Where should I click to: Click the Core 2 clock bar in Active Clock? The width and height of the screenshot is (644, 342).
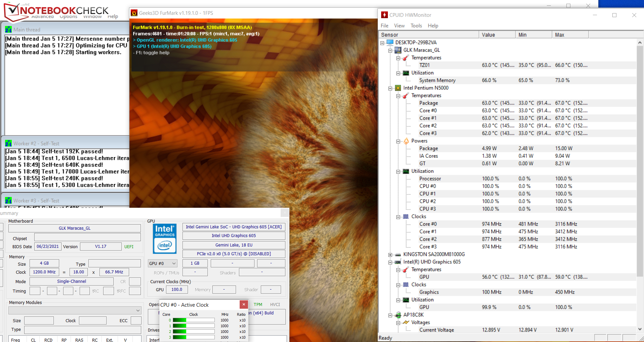[x=194, y=332]
